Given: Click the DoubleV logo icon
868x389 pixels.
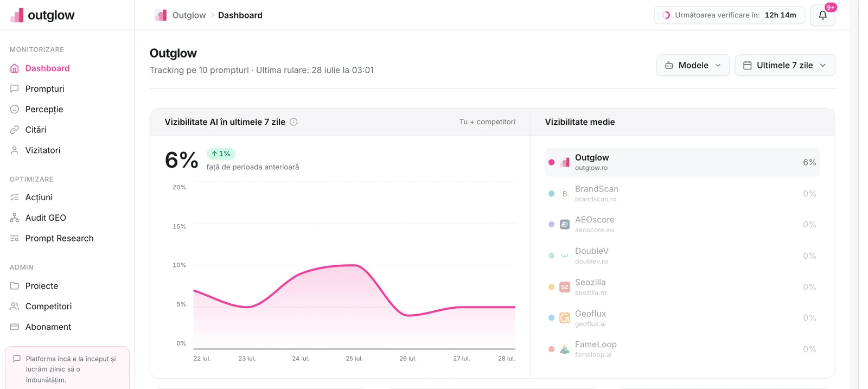Looking at the screenshot, I should (x=565, y=256).
